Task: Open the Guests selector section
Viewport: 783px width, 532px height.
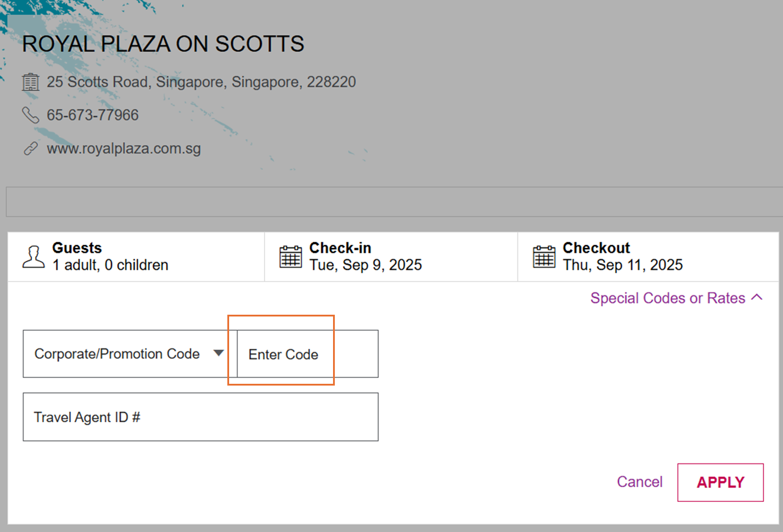Action: click(136, 257)
